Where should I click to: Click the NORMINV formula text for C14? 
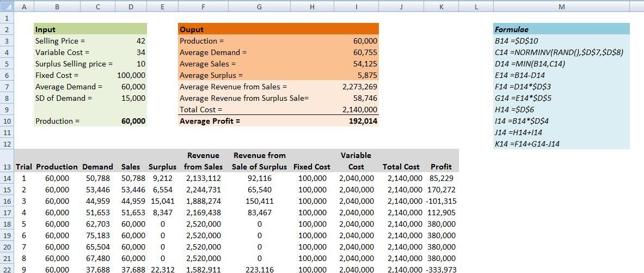pos(559,52)
